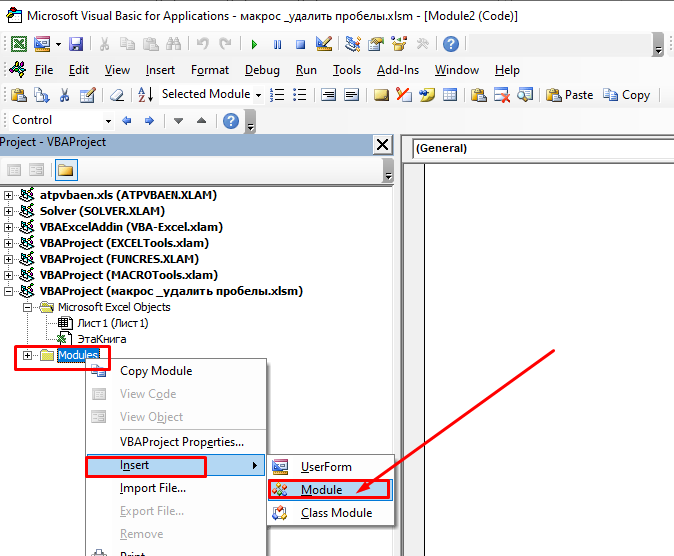Insert a Module from submenu
This screenshot has height=556, width=674.
click(x=331, y=490)
